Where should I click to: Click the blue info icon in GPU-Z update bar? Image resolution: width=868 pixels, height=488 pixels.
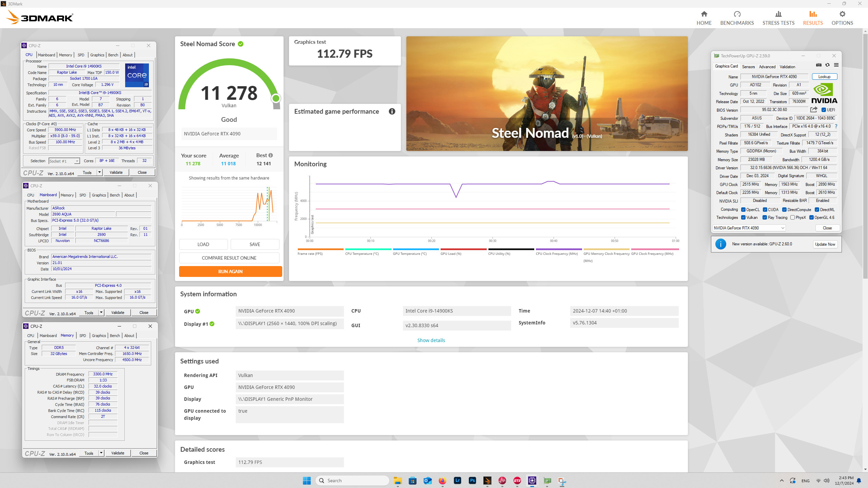(x=720, y=244)
